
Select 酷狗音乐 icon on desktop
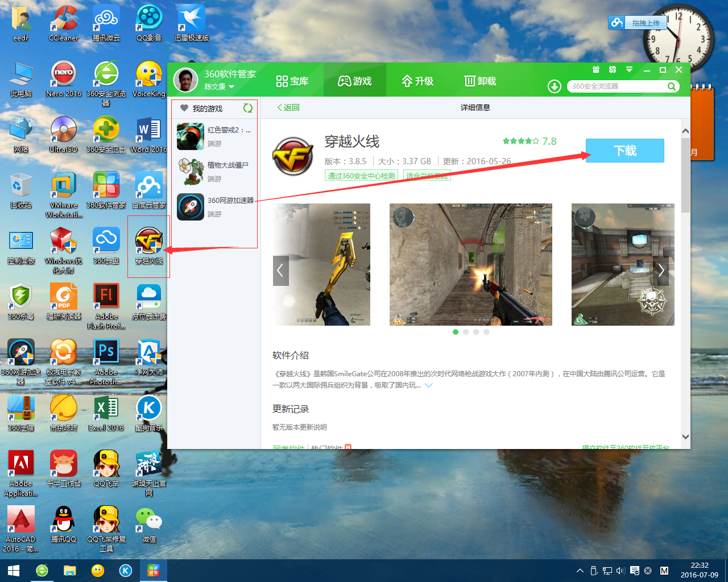pos(149,413)
